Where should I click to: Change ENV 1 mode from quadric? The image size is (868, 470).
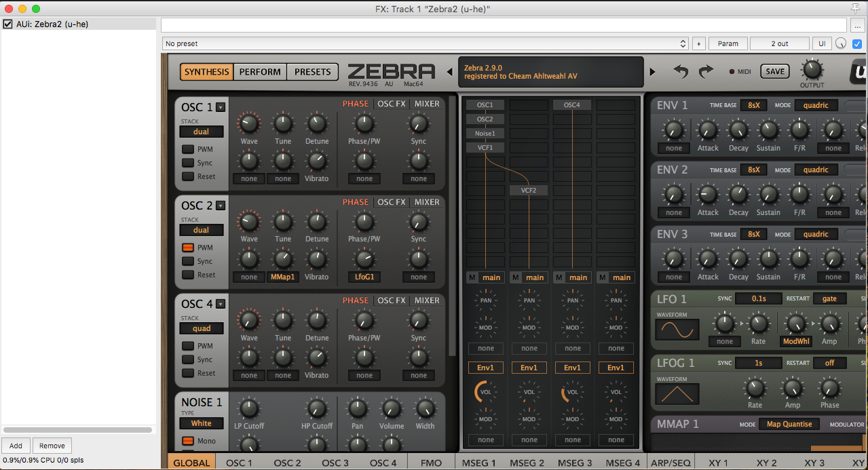816,104
